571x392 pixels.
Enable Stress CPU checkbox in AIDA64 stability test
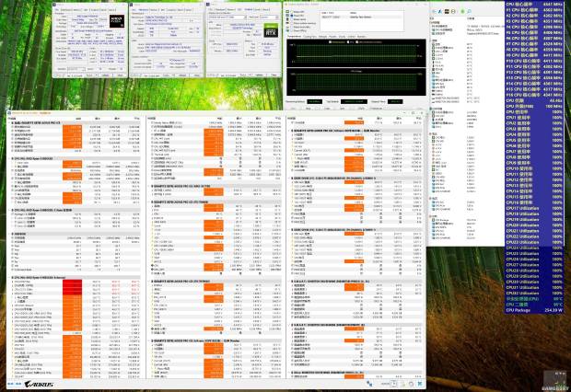click(x=292, y=12)
